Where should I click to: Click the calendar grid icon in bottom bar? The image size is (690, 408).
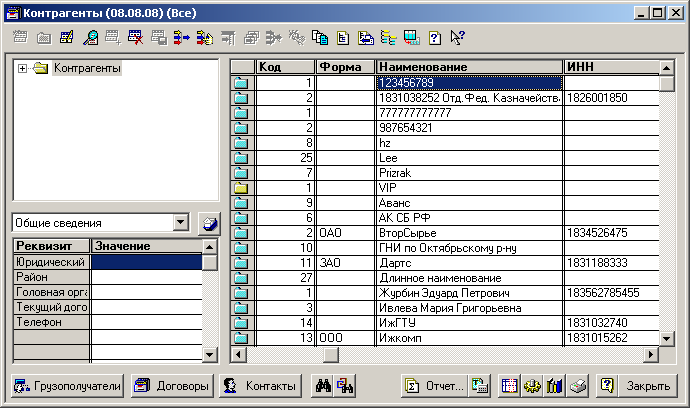(509, 386)
